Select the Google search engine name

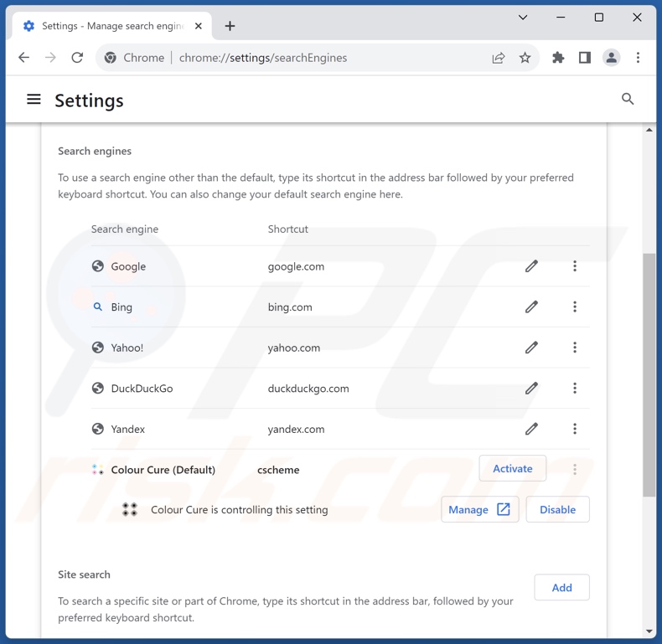coord(128,266)
